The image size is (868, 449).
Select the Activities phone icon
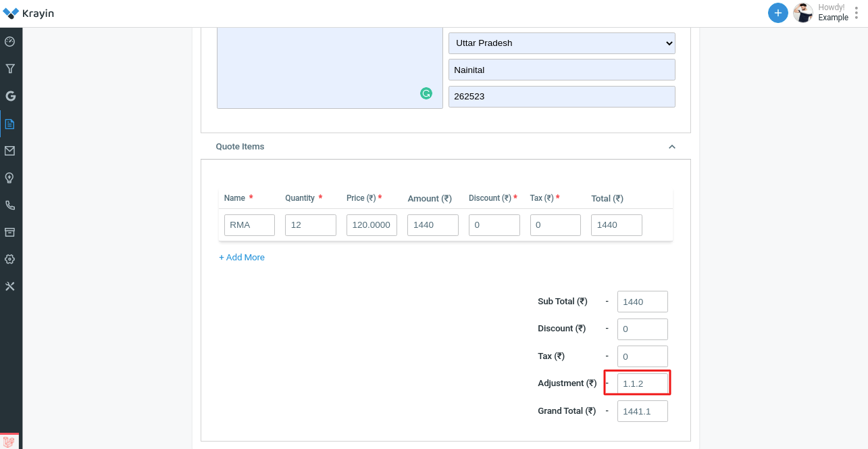pyautogui.click(x=10, y=204)
